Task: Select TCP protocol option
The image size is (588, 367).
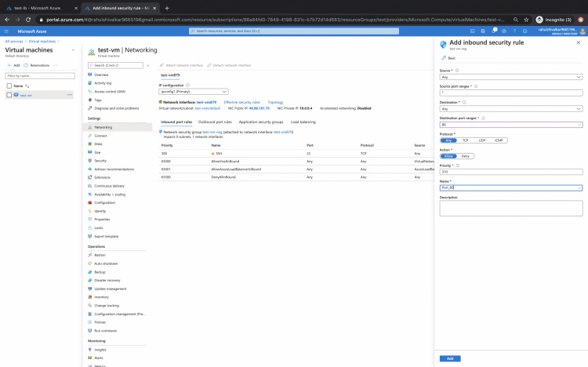Action: click(x=465, y=140)
